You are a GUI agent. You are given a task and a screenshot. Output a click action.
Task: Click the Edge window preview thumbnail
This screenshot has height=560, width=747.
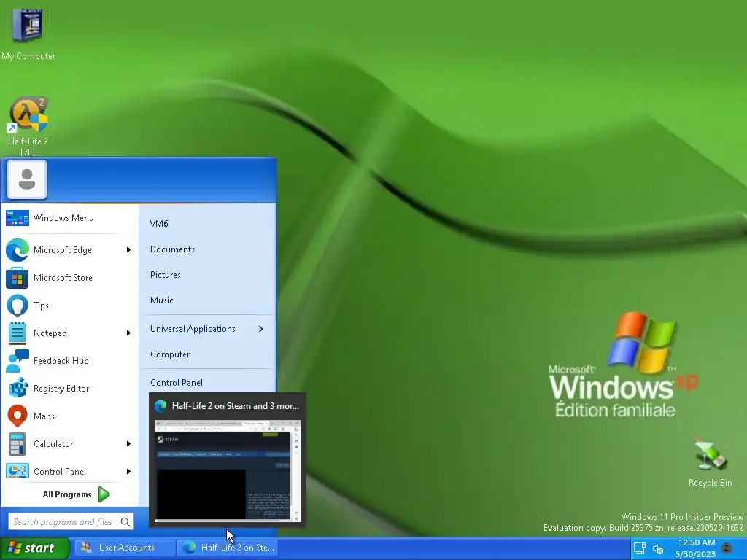(x=228, y=470)
